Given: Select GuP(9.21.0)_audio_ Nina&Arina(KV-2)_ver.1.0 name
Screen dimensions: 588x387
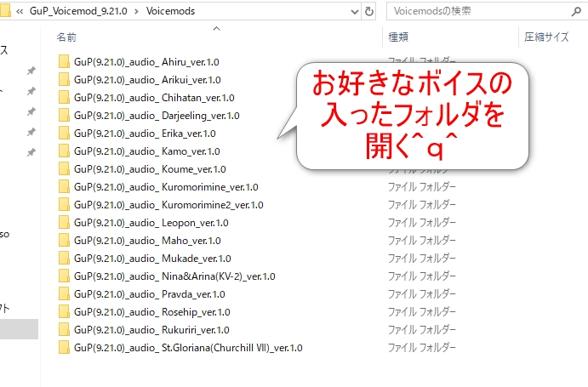Looking at the screenshot, I should tap(174, 276).
